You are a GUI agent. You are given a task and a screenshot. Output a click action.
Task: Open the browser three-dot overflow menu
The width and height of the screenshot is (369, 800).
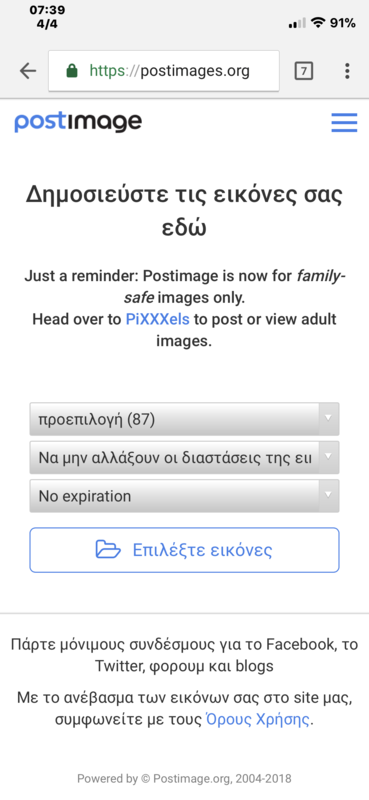click(347, 71)
